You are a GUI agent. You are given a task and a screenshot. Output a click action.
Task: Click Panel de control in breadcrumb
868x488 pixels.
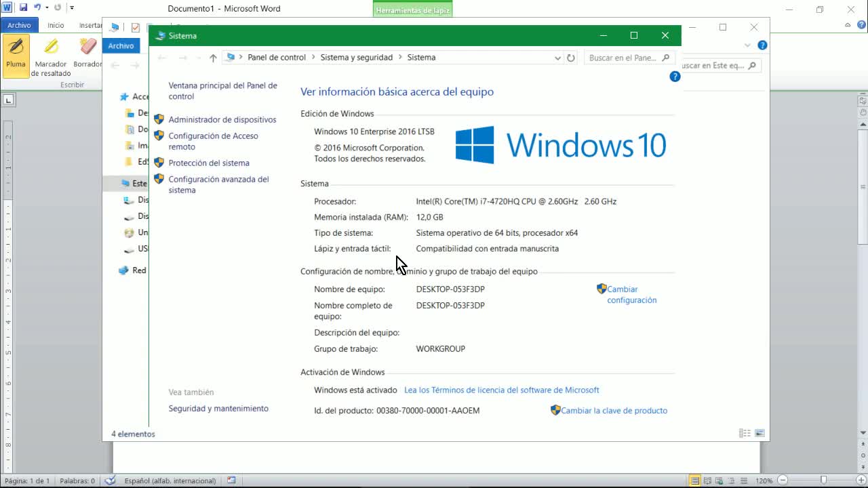[277, 58]
